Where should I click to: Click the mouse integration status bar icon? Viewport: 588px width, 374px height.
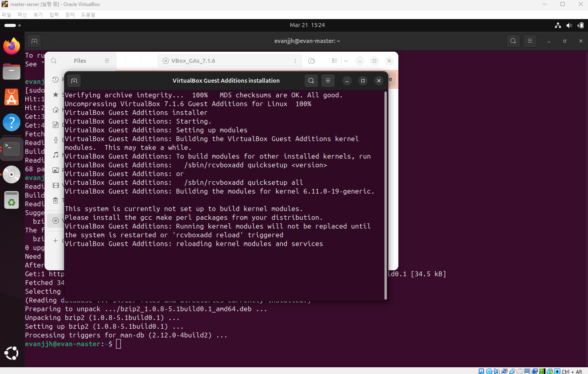(x=549, y=371)
